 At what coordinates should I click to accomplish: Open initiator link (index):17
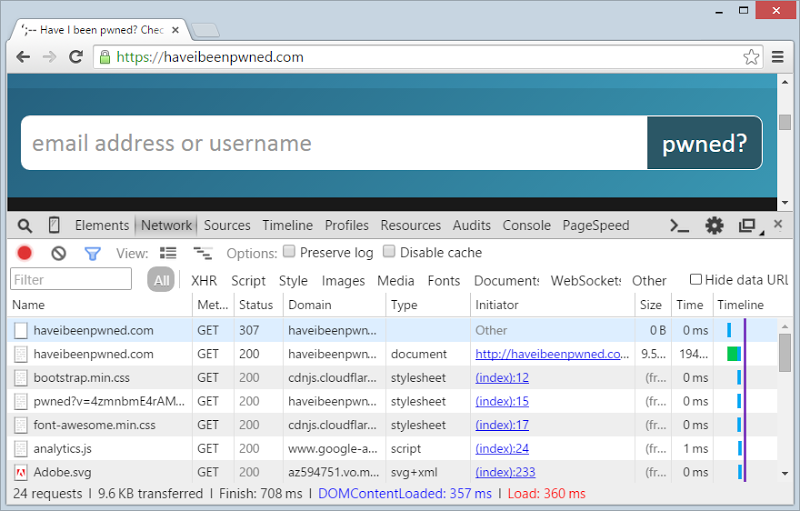coord(502,425)
